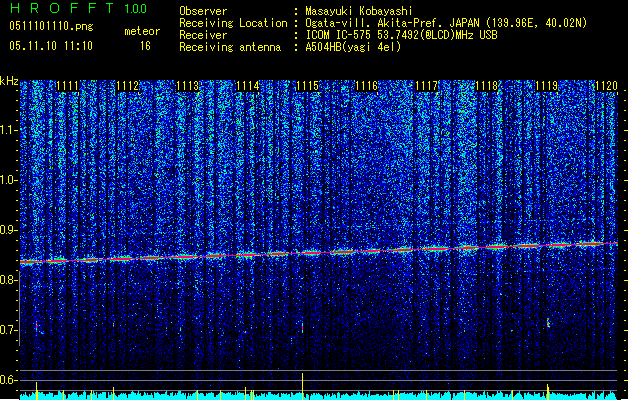Click the 1111 time marker
Image resolution: width=629 pixels, height=400 pixels.
coord(67,86)
